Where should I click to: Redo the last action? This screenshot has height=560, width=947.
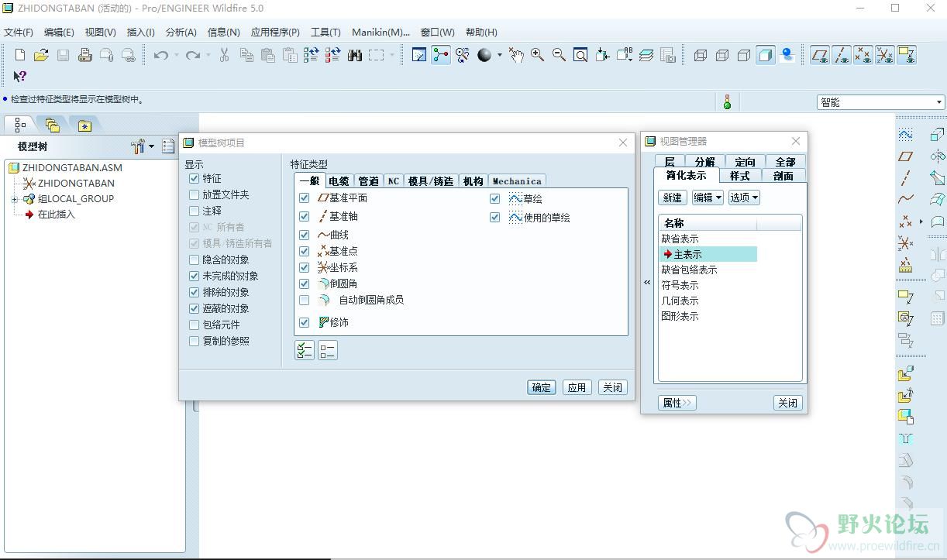pos(193,55)
